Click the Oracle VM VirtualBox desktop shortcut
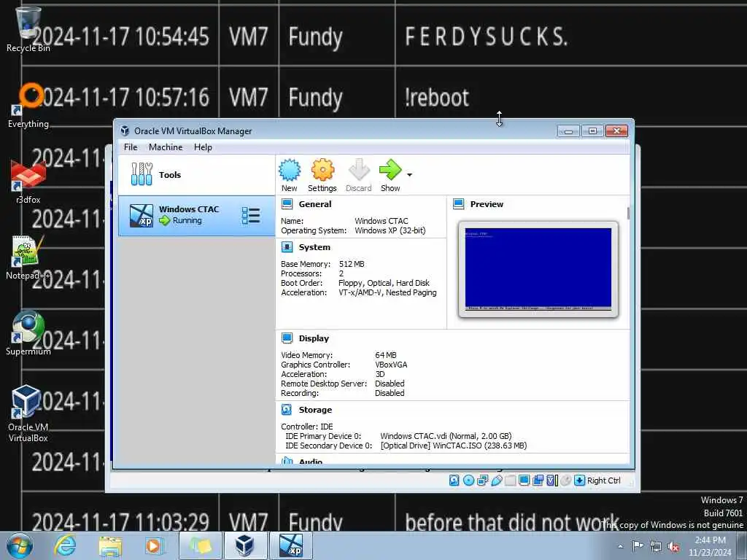The height and width of the screenshot is (560, 747). [x=28, y=413]
